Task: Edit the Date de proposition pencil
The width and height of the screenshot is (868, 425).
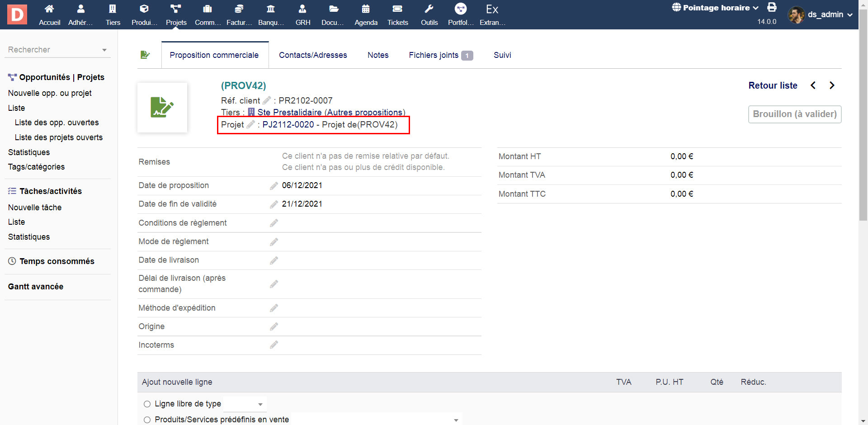Action: click(274, 186)
